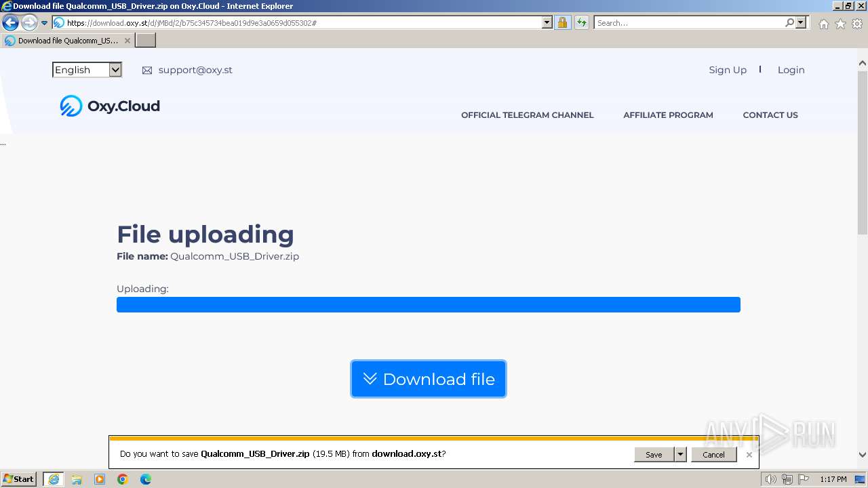Click the vertical scrollbar thumb
868x488 pixels.
coord(862,152)
